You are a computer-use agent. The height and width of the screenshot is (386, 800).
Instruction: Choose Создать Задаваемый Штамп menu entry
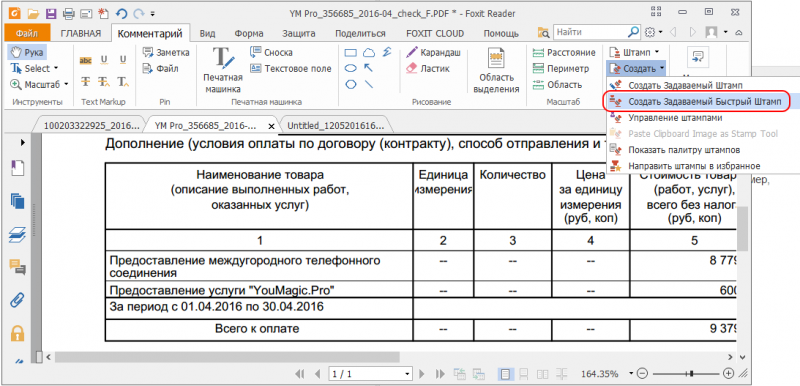[684, 85]
